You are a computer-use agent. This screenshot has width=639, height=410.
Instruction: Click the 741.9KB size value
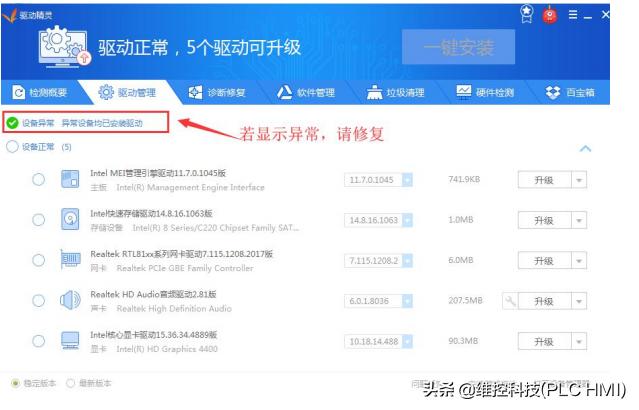click(x=464, y=179)
